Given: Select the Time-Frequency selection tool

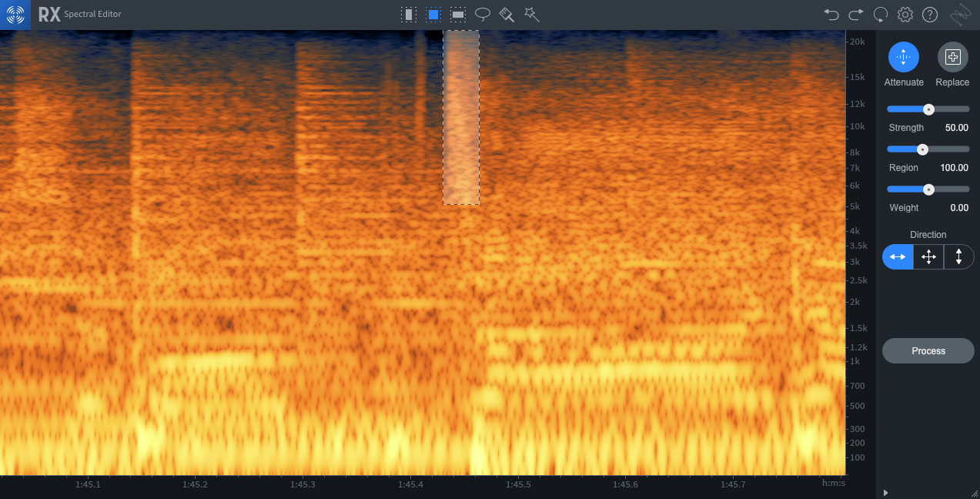Looking at the screenshot, I should [433, 15].
